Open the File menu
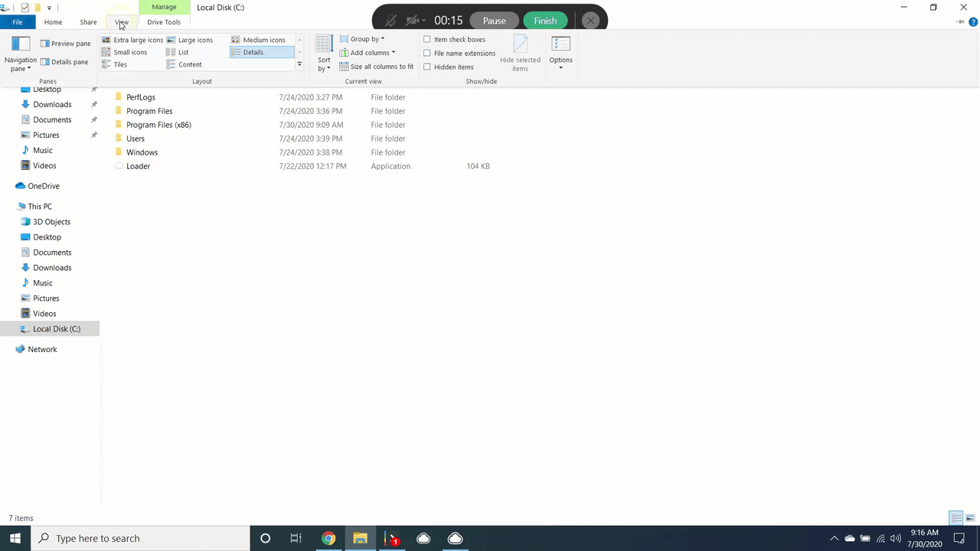The width and height of the screenshot is (980, 551). 17,22
